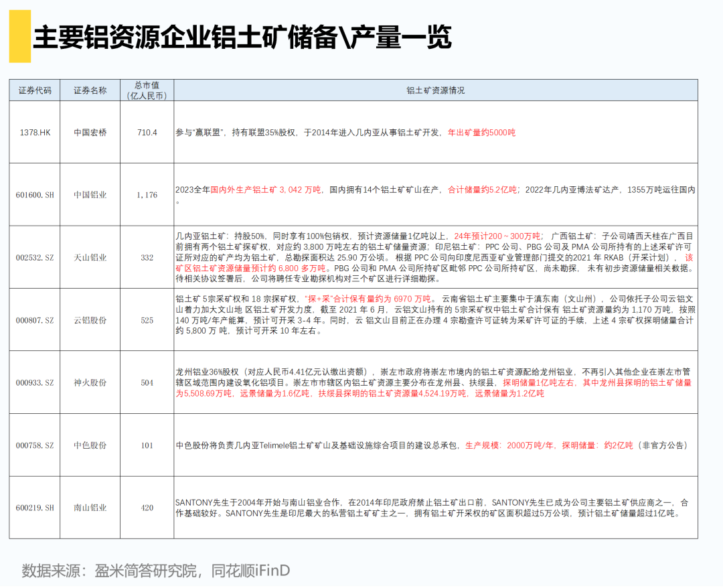Click the source note 数据来源：盈米简答研究院，同花顺iFinD
Image resolution: width=723 pixels, height=588 pixels.
click(x=155, y=571)
